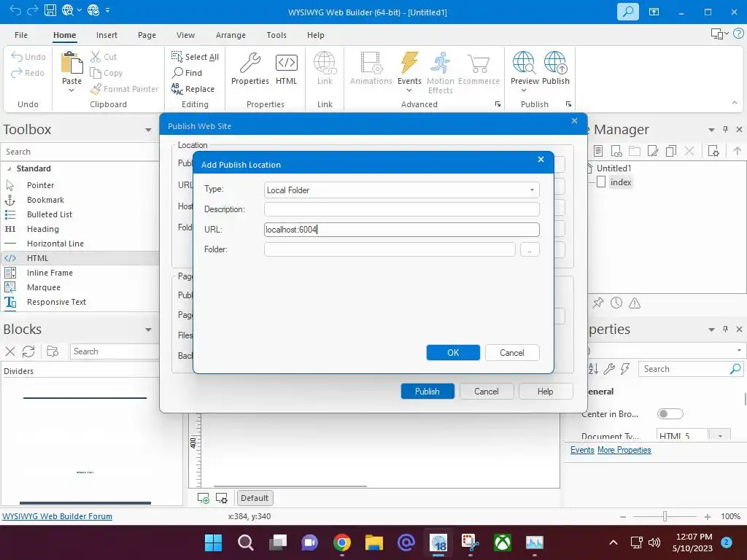This screenshot has height=560, width=747.
Task: Switch to the Insert ribbon tab
Action: (107, 35)
